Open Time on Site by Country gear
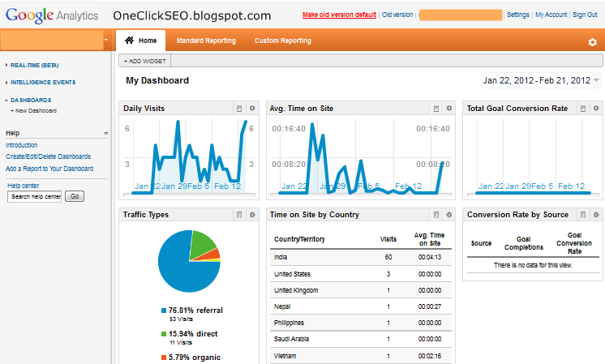This screenshot has width=605, height=364. pyautogui.click(x=448, y=215)
